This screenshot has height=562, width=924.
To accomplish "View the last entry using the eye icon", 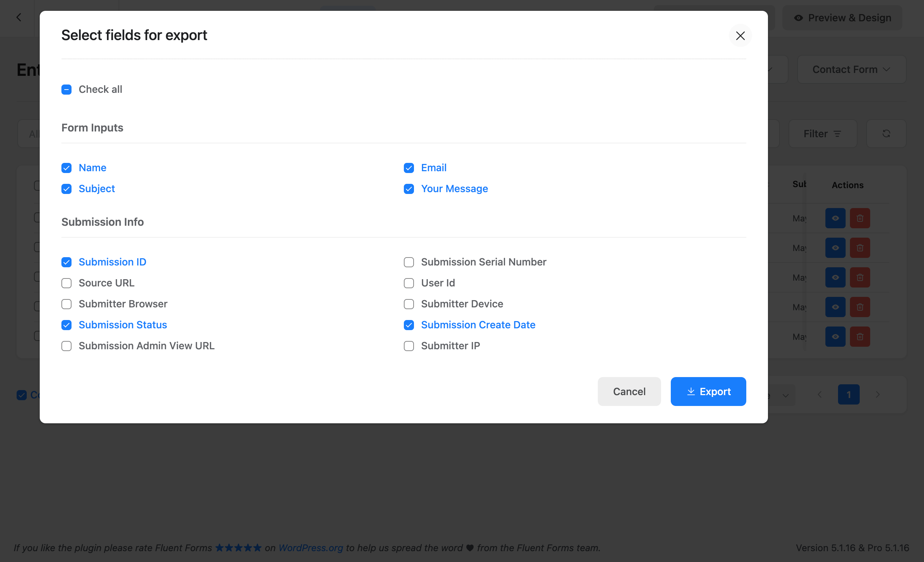I will tap(835, 337).
